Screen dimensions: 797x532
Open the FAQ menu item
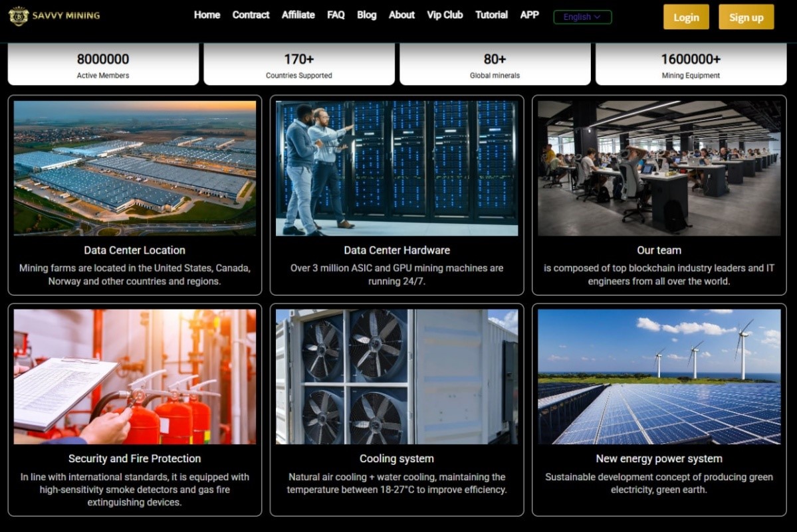point(336,15)
